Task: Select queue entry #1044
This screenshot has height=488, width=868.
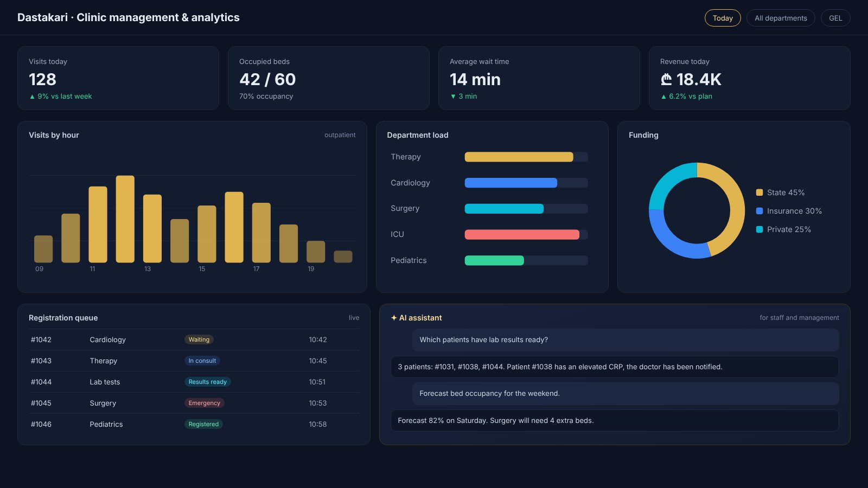Action: pos(194,382)
